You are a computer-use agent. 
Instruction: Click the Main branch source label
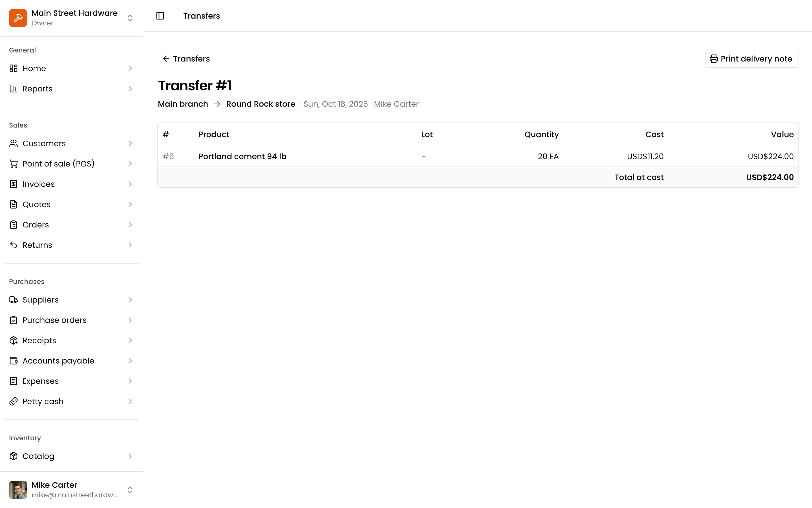183,104
